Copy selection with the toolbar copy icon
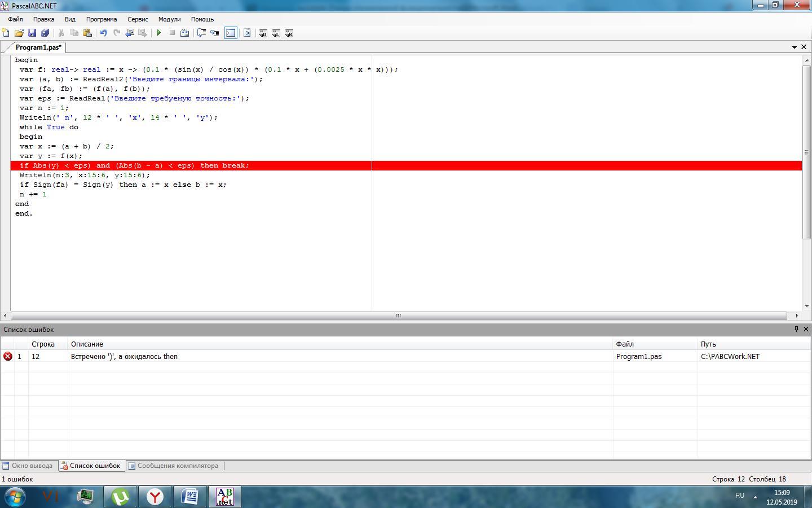This screenshot has height=508, width=812. click(x=74, y=33)
